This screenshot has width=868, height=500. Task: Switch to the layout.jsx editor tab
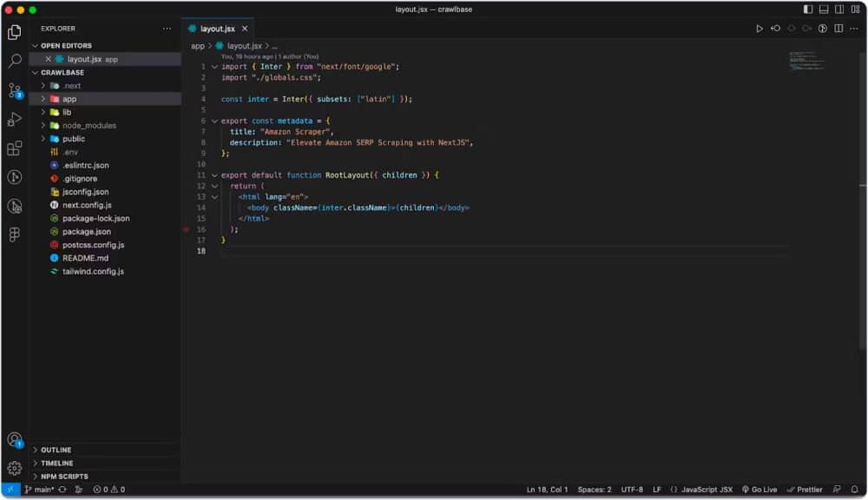(x=215, y=27)
